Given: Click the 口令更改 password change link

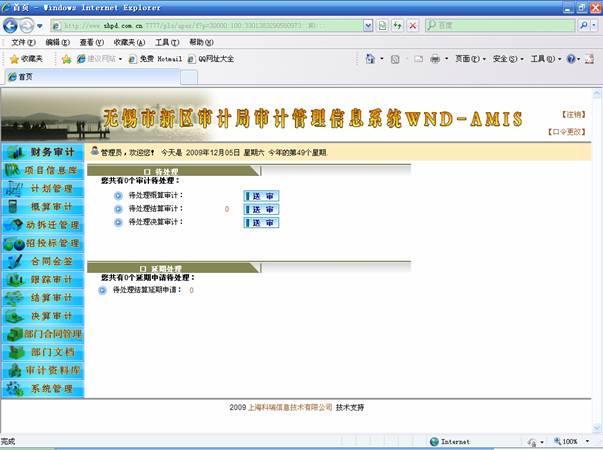Looking at the screenshot, I should 566,132.
